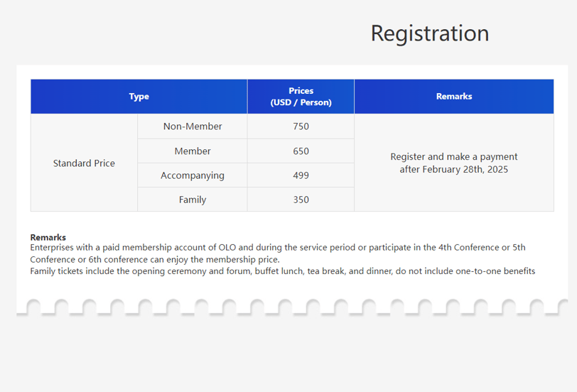Click the Registration page heading
Screen dimensions: 577x392
click(x=429, y=33)
